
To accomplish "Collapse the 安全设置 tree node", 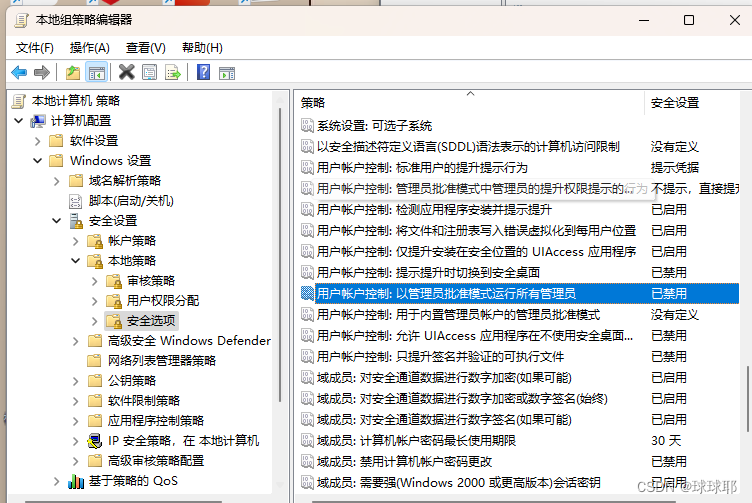I will pos(57,221).
